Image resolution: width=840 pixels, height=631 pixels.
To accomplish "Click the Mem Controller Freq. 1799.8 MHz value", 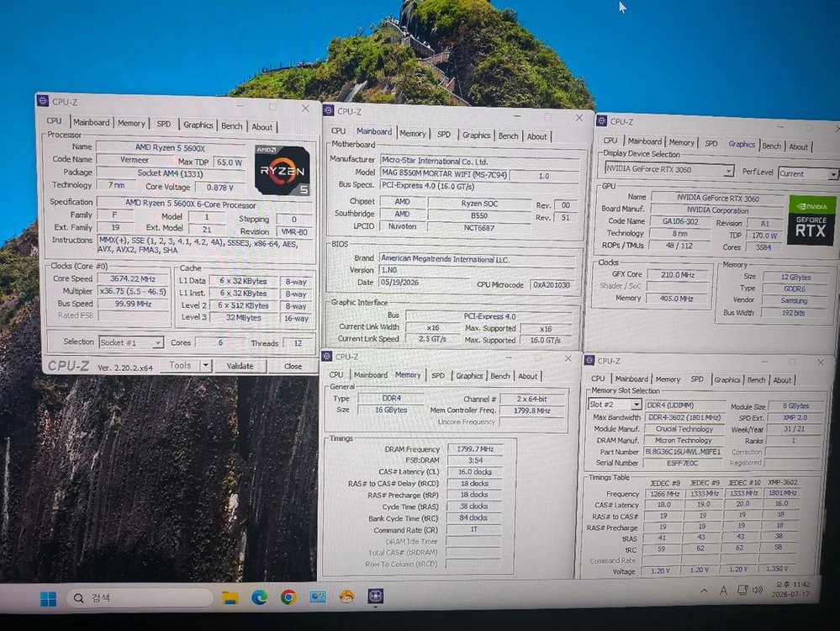I will click(532, 411).
